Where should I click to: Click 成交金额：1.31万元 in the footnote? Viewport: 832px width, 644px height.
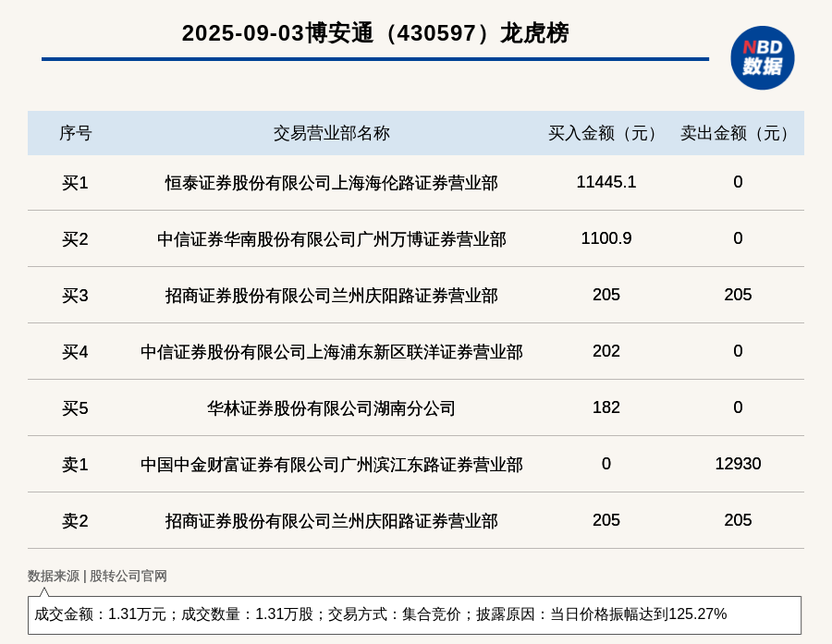coord(100,614)
